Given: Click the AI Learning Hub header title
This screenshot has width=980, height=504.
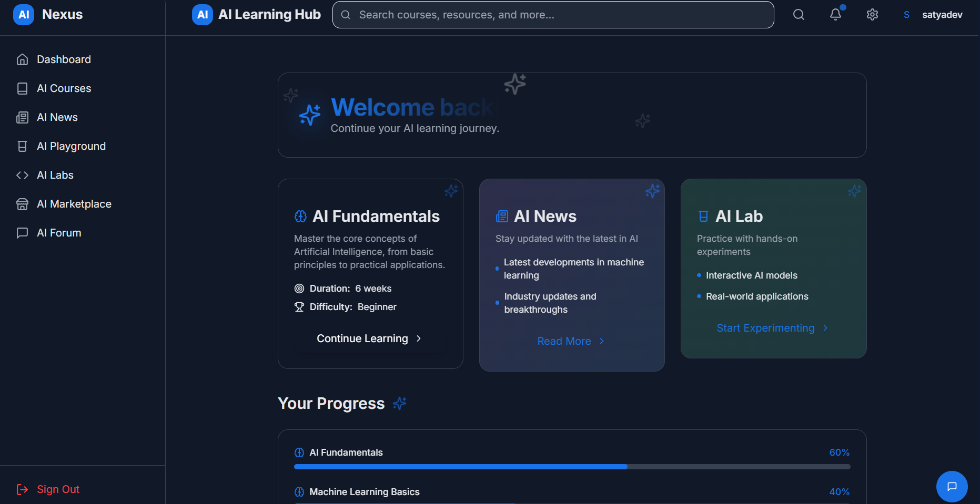Looking at the screenshot, I should (x=269, y=14).
